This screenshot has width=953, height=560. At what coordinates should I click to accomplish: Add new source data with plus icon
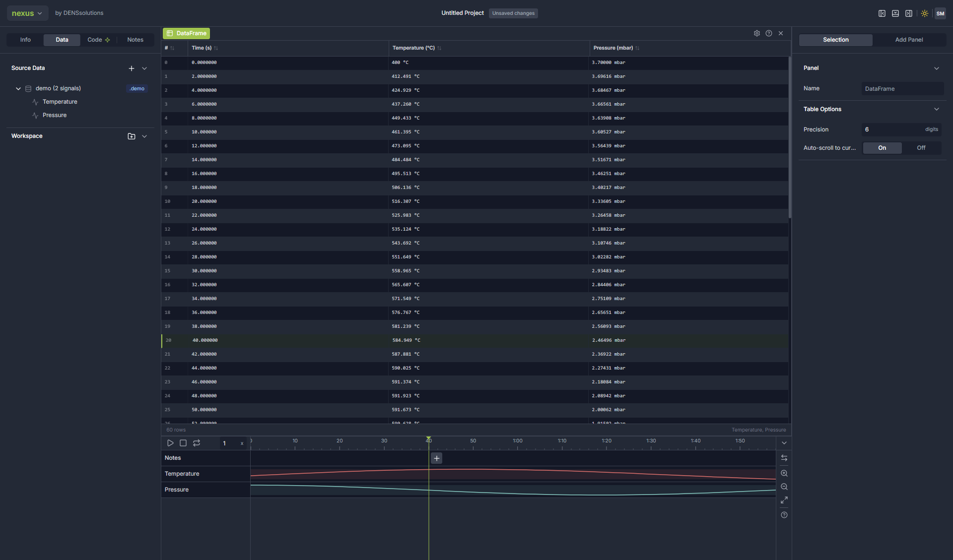click(132, 68)
